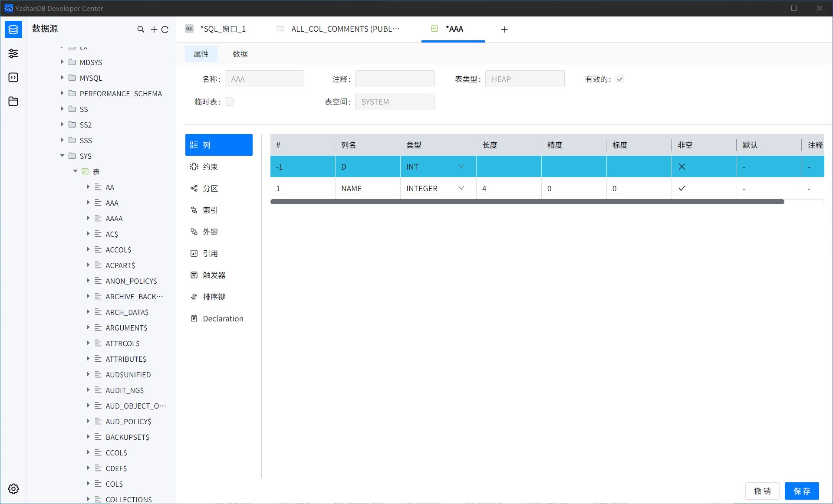The height and width of the screenshot is (504, 833).
Task: Expand the PERFORMANCE_SCHEMA node
Action: [x=62, y=93]
